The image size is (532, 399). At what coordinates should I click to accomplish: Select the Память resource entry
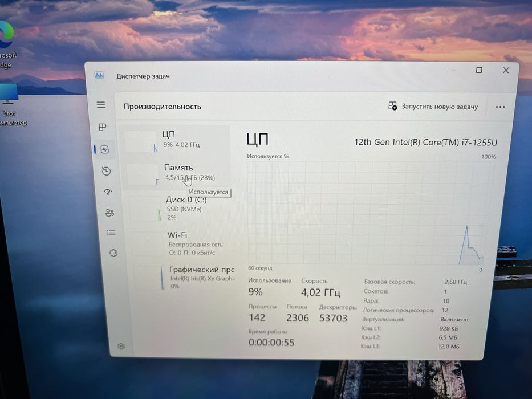(176, 173)
